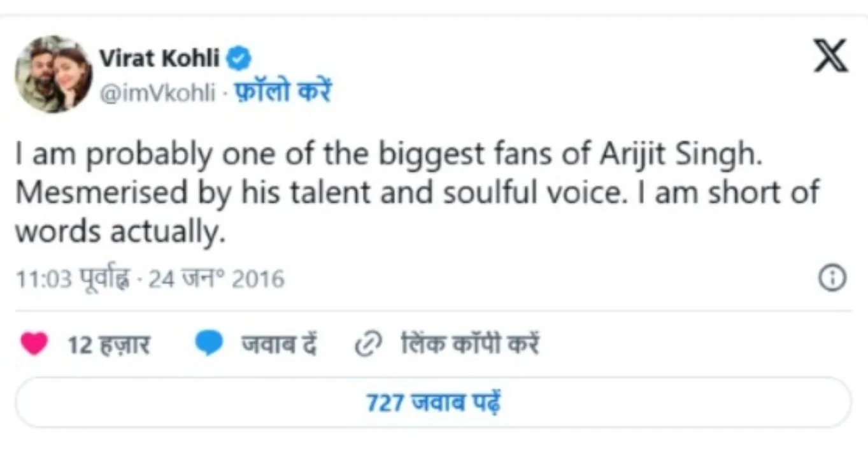Open Virat Kohli's profile picture
Image resolution: width=868 pixels, height=451 pixels.
point(54,75)
